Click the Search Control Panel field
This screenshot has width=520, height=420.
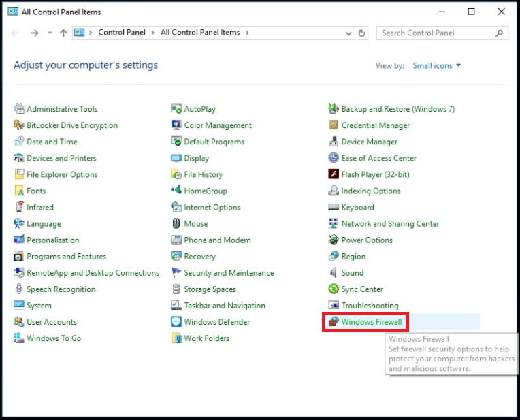(436, 33)
